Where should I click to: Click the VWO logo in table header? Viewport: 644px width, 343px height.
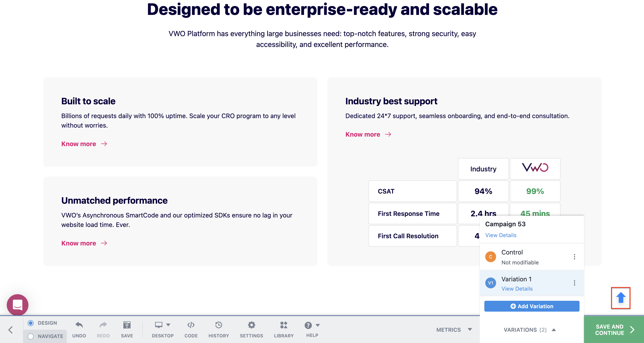pos(535,168)
